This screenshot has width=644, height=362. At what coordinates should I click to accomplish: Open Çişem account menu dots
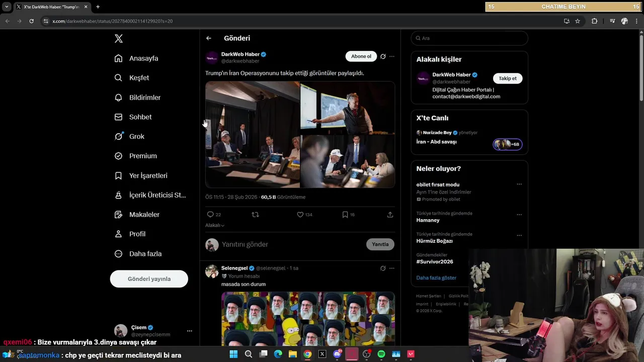pos(190,331)
